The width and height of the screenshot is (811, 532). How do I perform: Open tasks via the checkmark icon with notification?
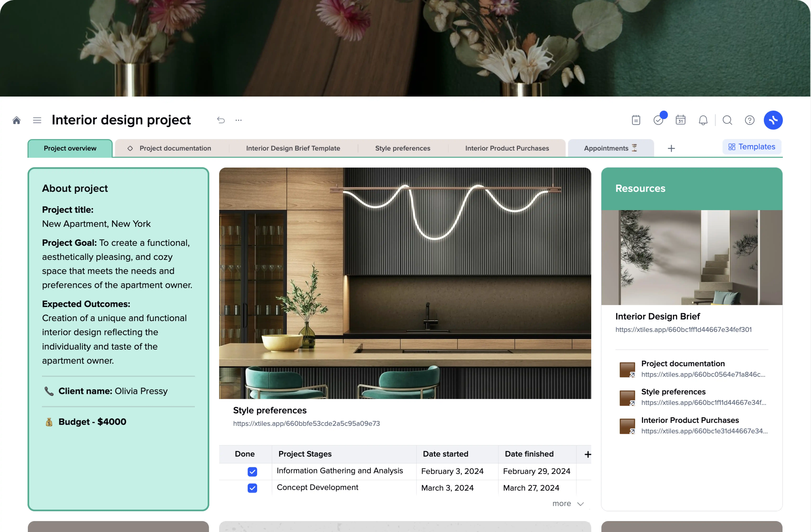(658, 120)
